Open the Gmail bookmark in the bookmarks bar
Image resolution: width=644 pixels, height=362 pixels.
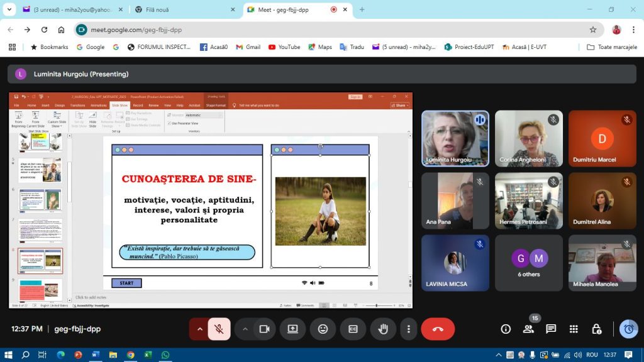(x=248, y=47)
